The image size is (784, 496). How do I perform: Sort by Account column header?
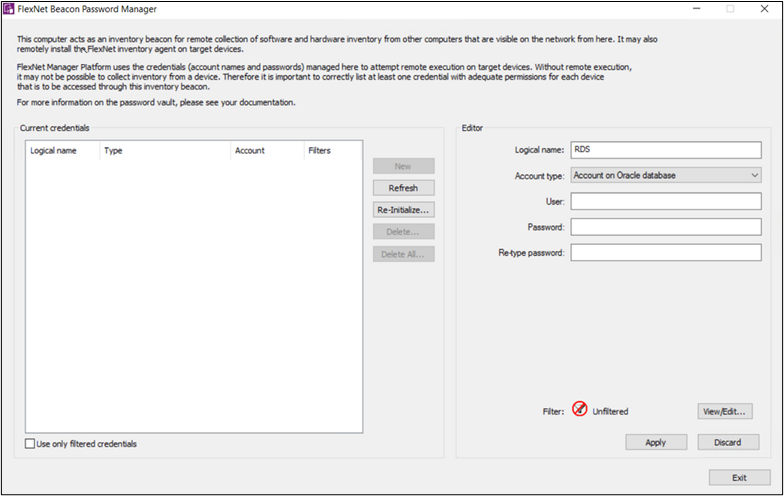click(267, 150)
